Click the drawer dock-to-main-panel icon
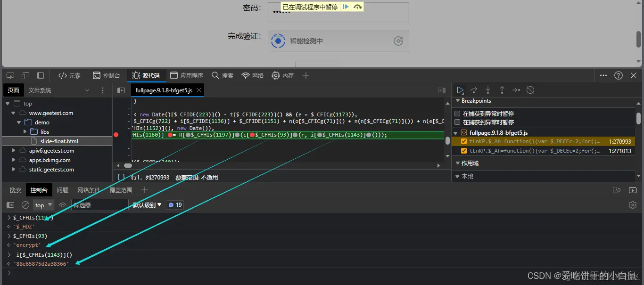644x285 pixels. tap(616, 190)
